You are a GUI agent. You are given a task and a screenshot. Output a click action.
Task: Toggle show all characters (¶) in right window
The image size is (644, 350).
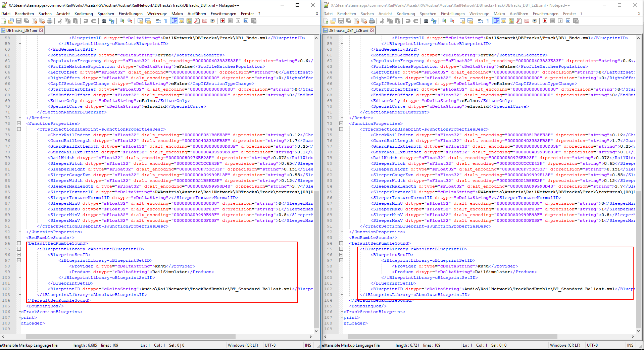pyautogui.click(x=488, y=21)
